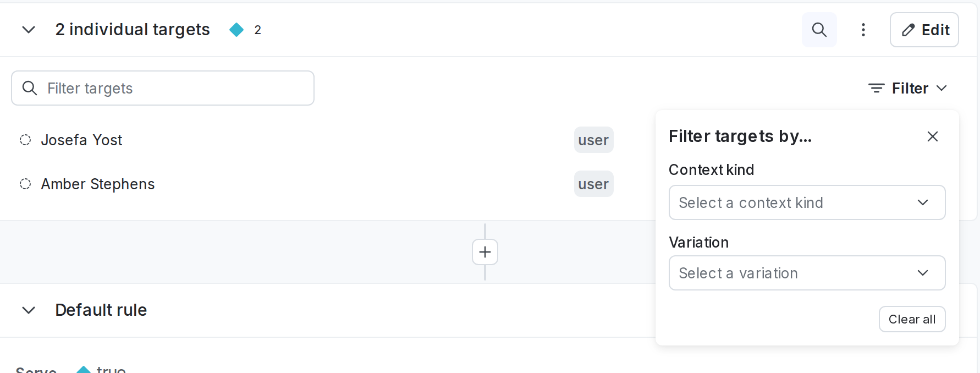Open the Select a context kind dropdown
The height and width of the screenshot is (373, 980).
click(806, 202)
